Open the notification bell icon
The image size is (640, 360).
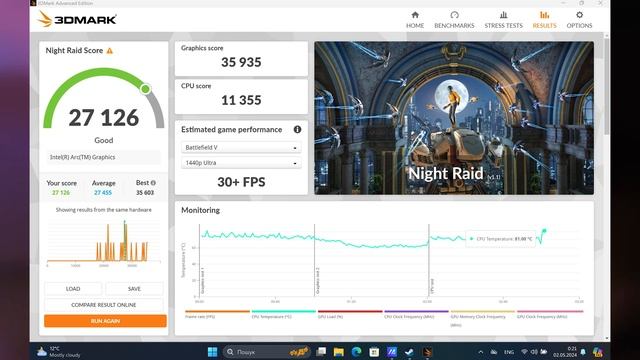click(x=583, y=352)
